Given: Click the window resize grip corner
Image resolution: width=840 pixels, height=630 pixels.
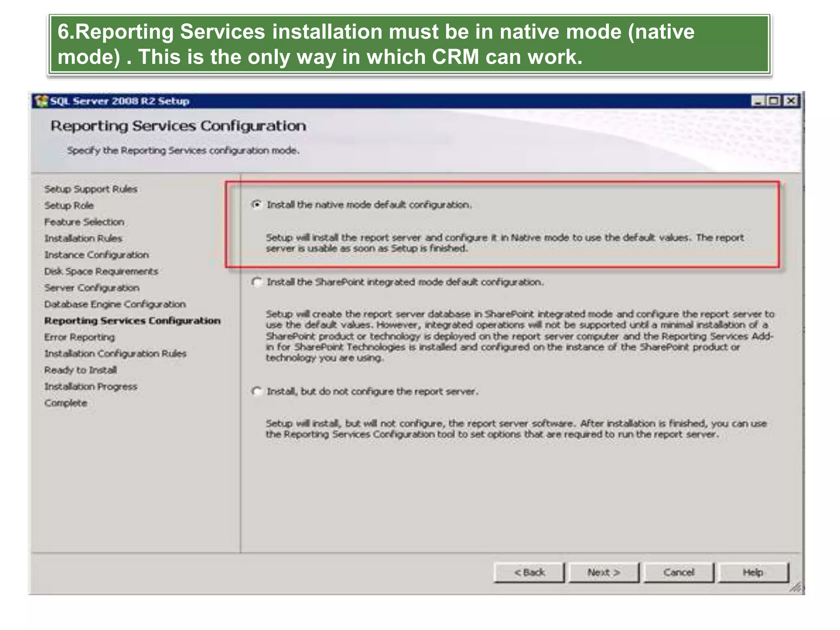Looking at the screenshot, I should coord(795,587).
